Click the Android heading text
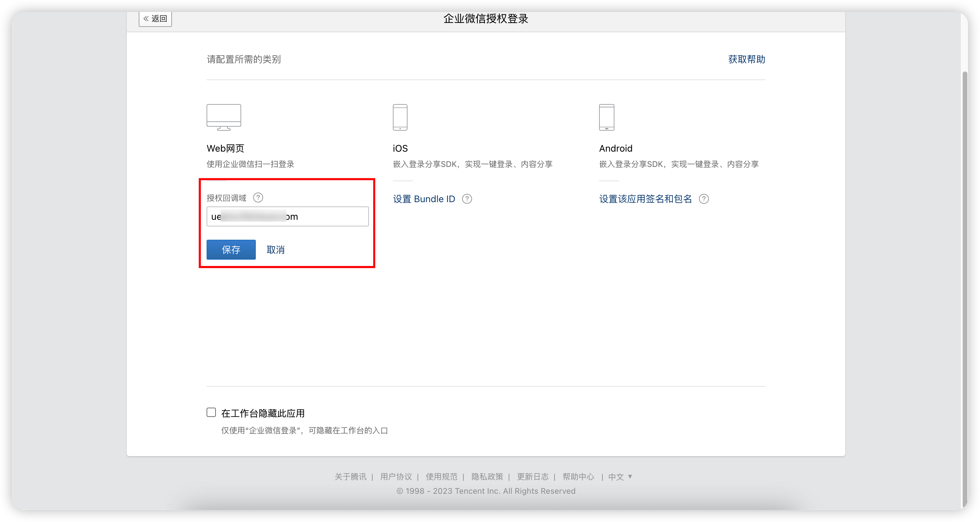Screen dimensions: 980x522 point(615,148)
